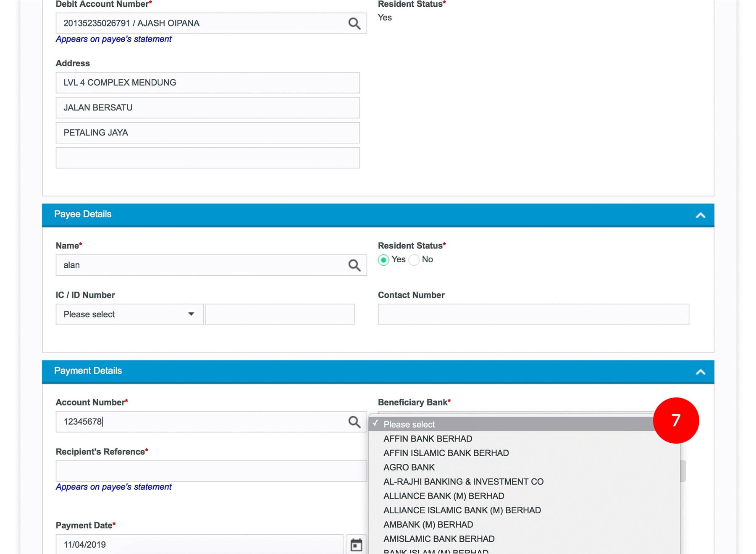Click the empty fourth Address line field
Image resolution: width=756 pixels, height=554 pixels.
(207, 158)
